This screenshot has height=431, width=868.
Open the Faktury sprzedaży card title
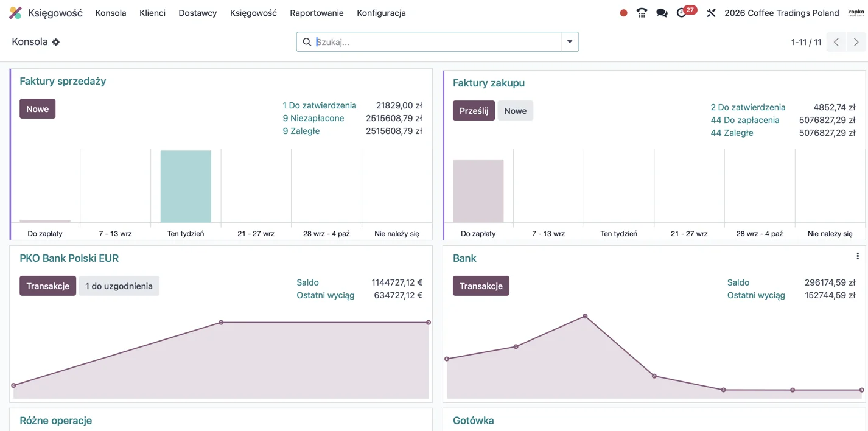[63, 81]
